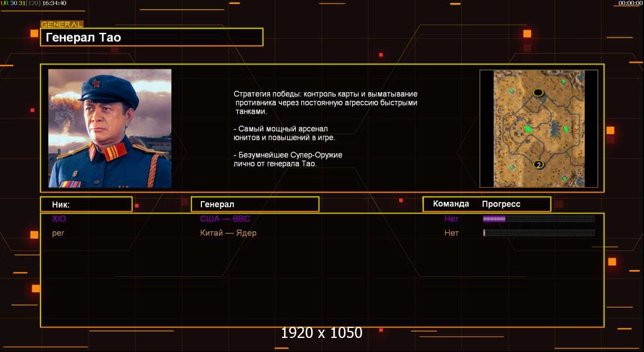
Task: Select player nickname per
Action: 58,233
